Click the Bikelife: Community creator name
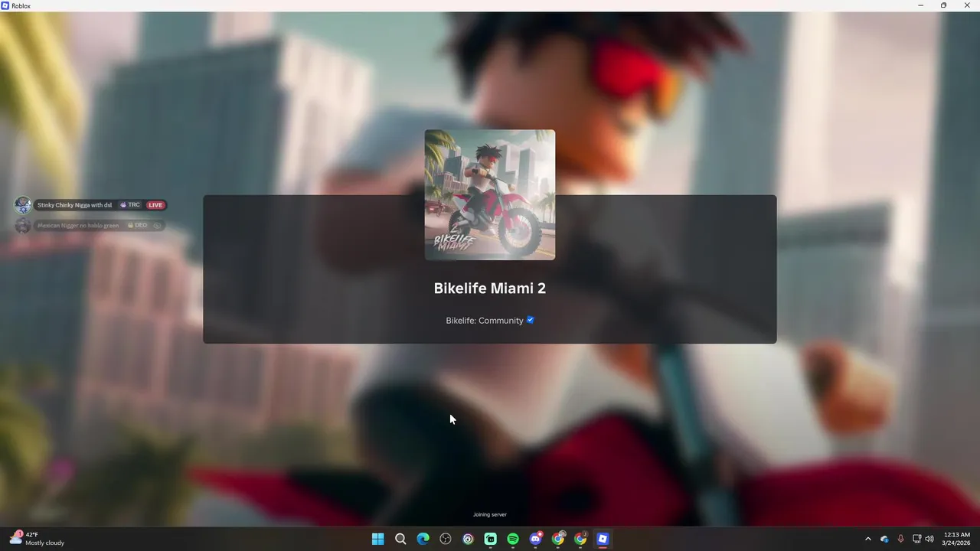Image resolution: width=980 pixels, height=551 pixels. (485, 321)
